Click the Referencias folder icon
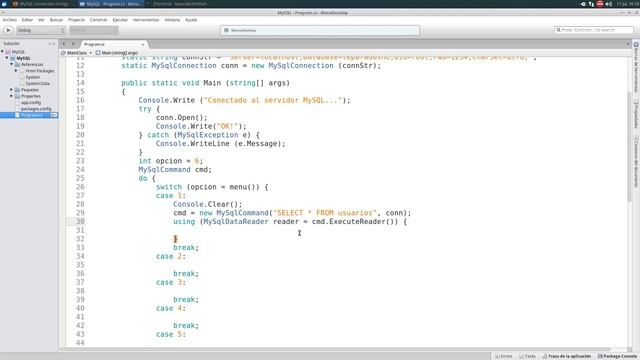Image resolution: width=640 pixels, height=360 pixels. 17,64
